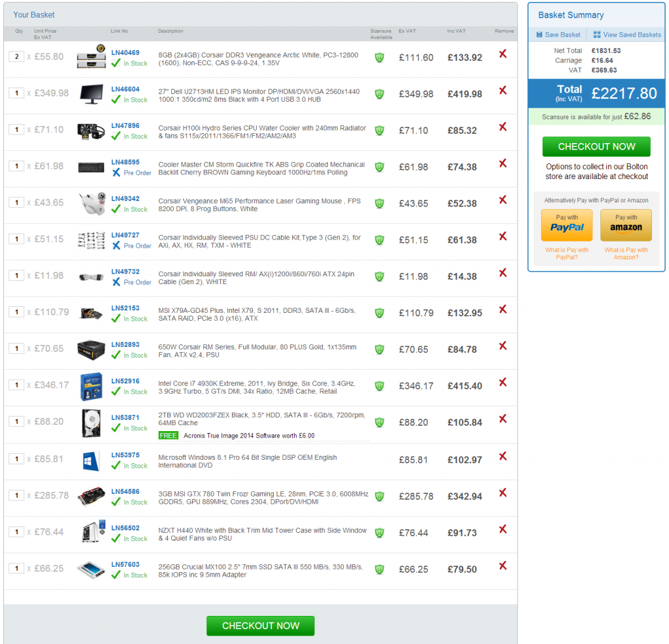Screen dimensions: 669x644
Task: Open product link LN46604
Action: 125,89
